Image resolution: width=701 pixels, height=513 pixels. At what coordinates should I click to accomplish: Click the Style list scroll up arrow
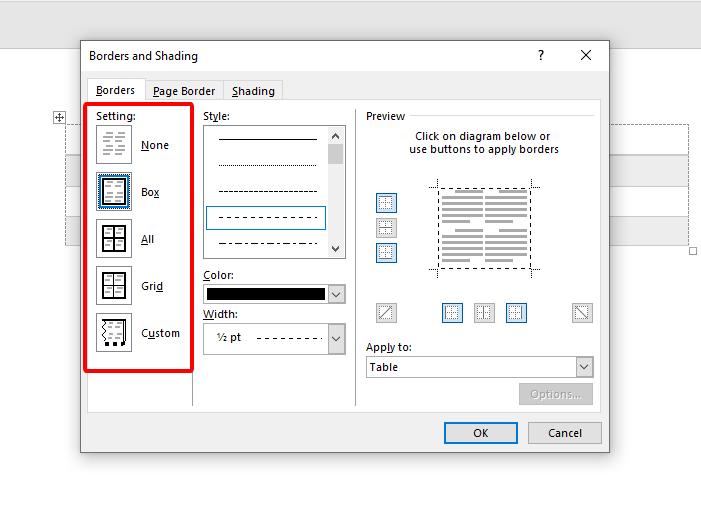[x=336, y=136]
